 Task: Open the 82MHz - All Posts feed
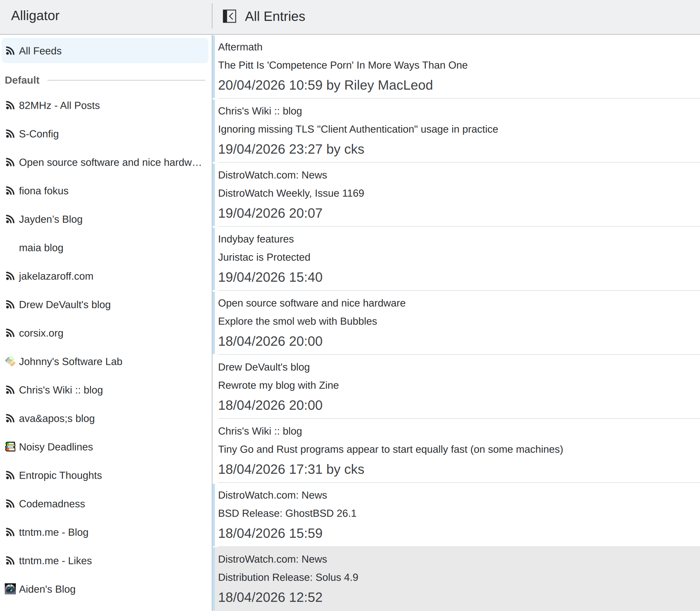(x=105, y=106)
